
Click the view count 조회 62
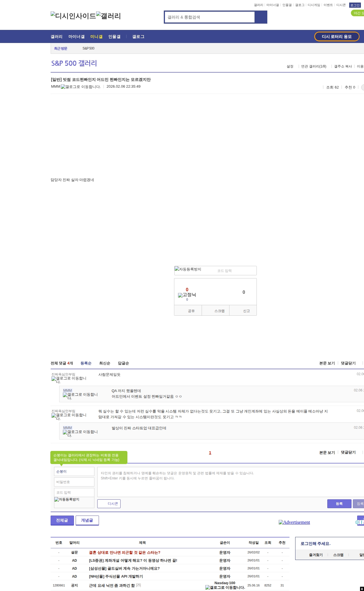point(332,87)
